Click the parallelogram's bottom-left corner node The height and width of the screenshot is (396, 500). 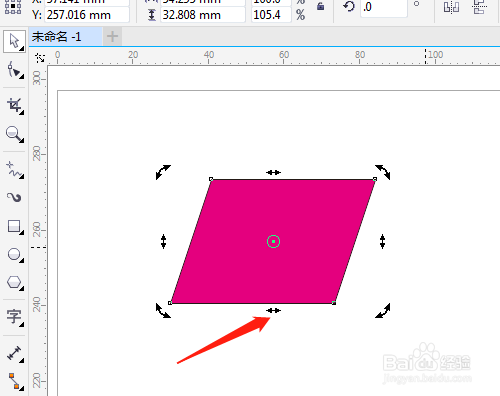coord(170,303)
